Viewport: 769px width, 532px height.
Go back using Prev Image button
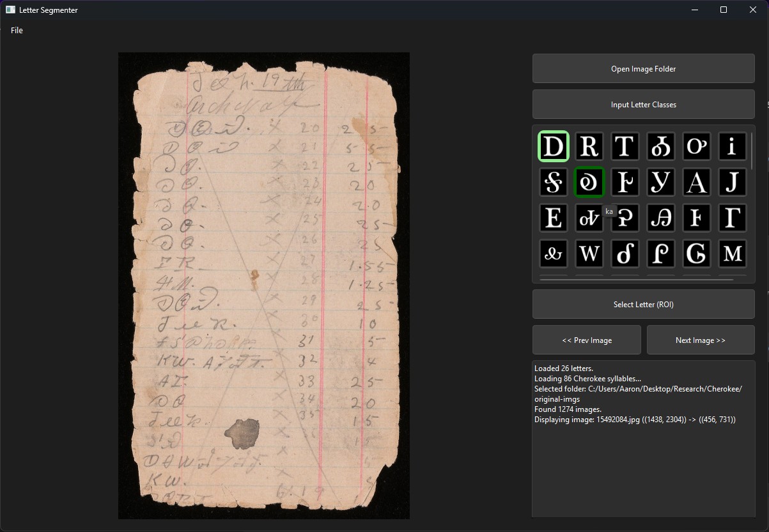[586, 340]
